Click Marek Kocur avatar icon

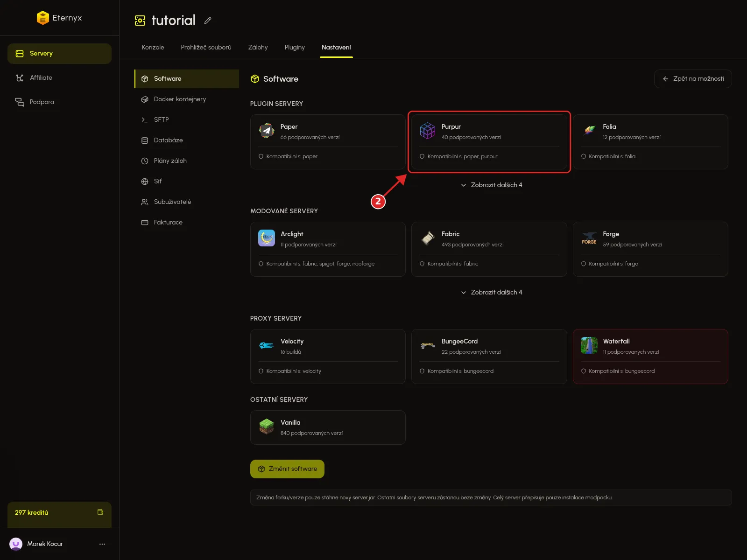click(16, 544)
